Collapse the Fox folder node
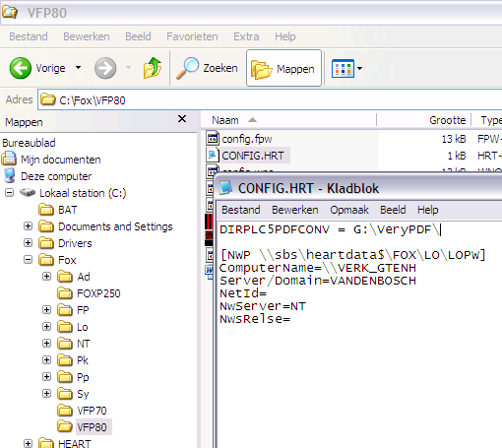 pos(29,260)
